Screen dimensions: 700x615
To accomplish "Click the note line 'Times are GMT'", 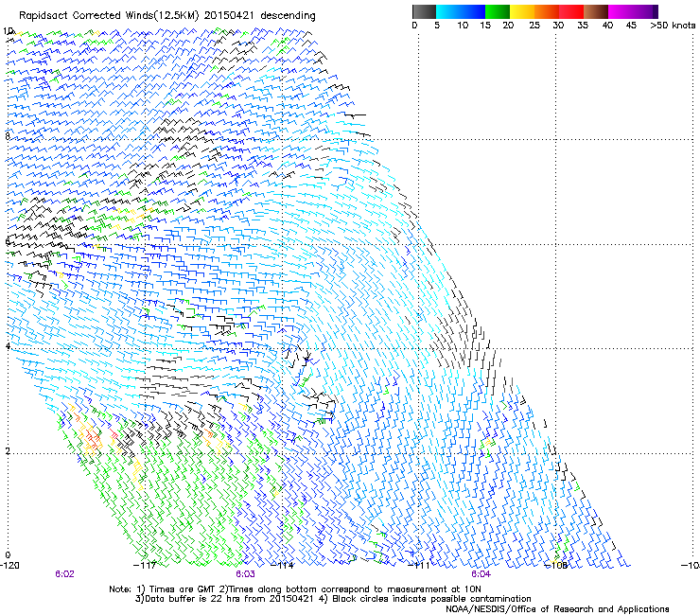I will (183, 589).
